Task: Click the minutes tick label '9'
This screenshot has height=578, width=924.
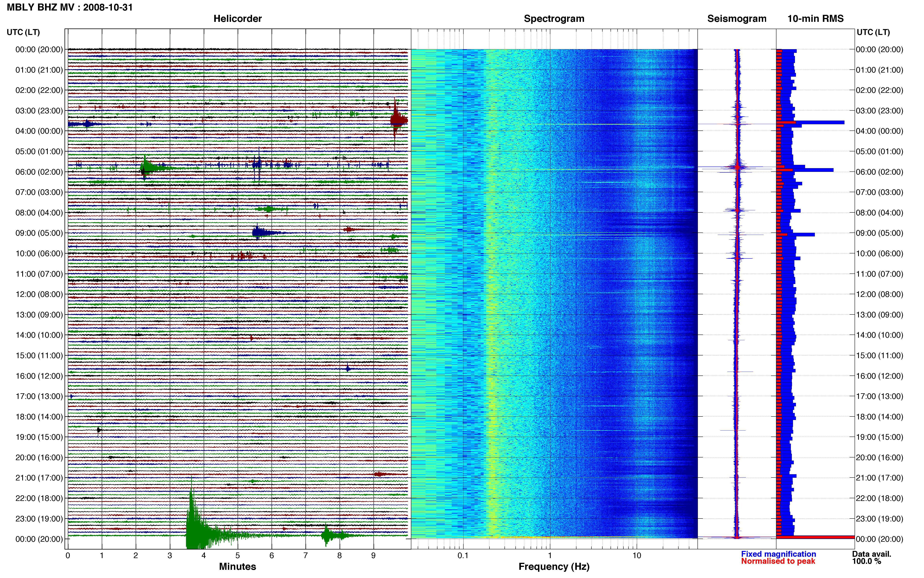Action: click(x=373, y=555)
